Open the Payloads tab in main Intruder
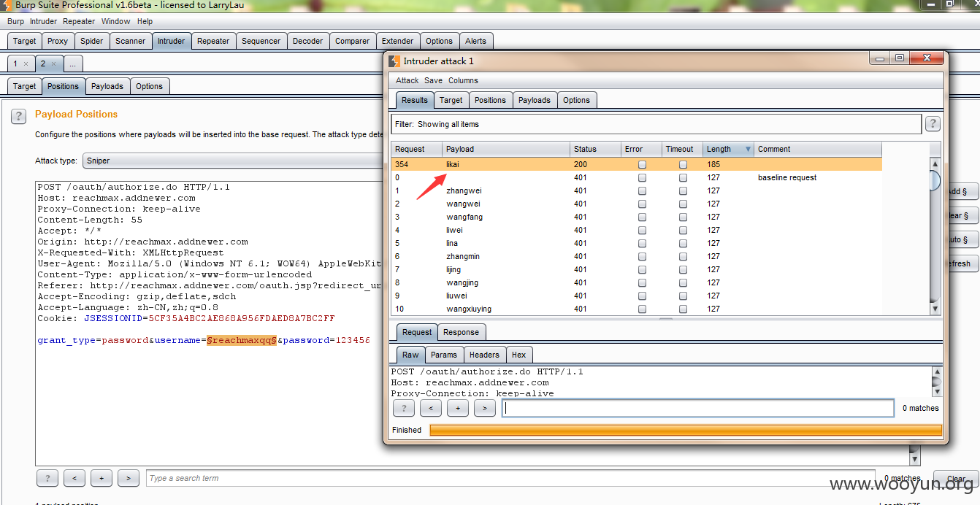 [107, 87]
